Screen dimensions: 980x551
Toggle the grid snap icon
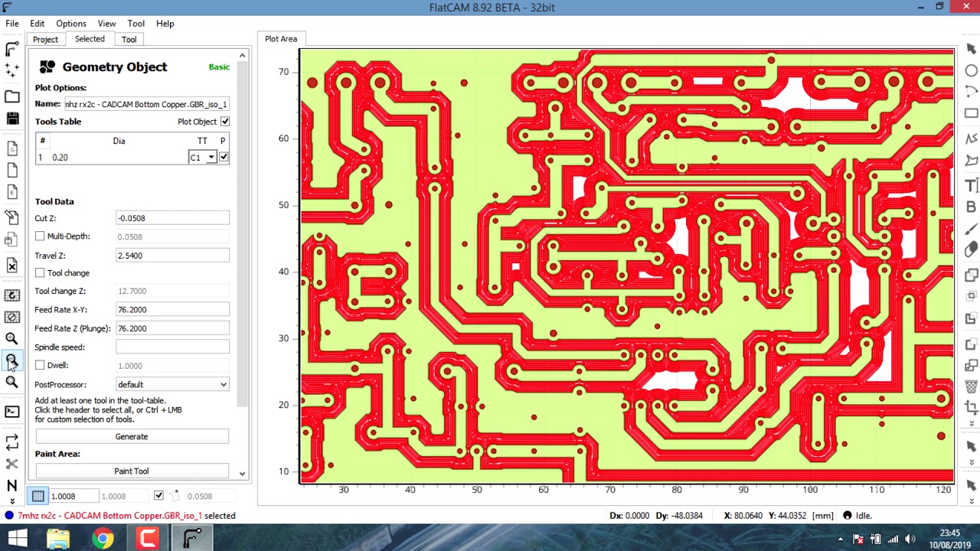(38, 496)
